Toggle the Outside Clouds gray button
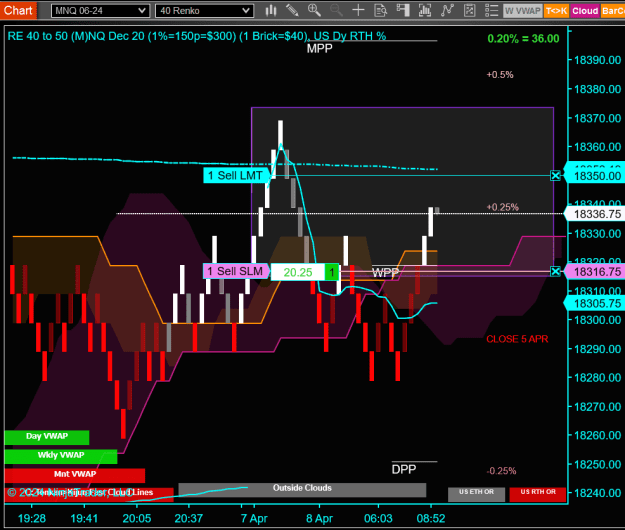The height and width of the screenshot is (530, 625). point(302,489)
